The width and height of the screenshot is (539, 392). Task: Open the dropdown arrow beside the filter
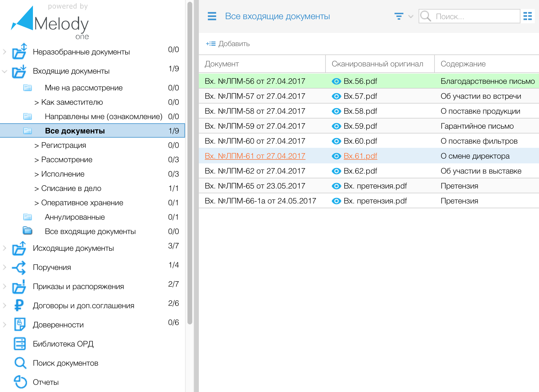click(x=411, y=16)
